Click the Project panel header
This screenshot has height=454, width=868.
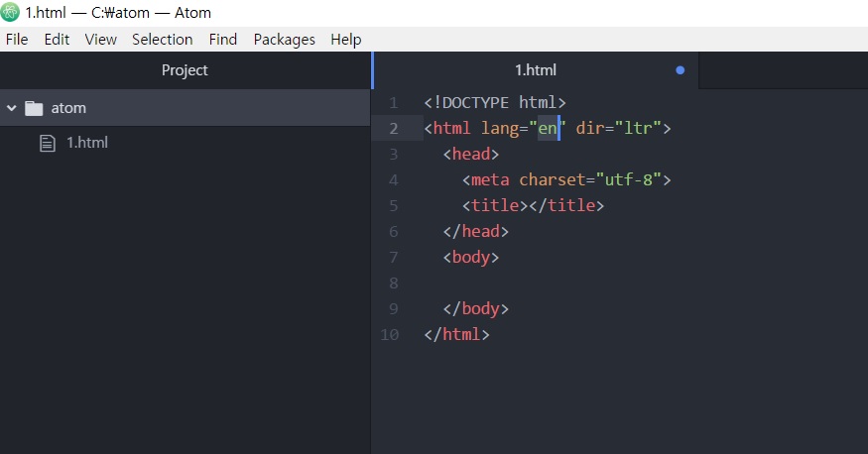tap(185, 70)
